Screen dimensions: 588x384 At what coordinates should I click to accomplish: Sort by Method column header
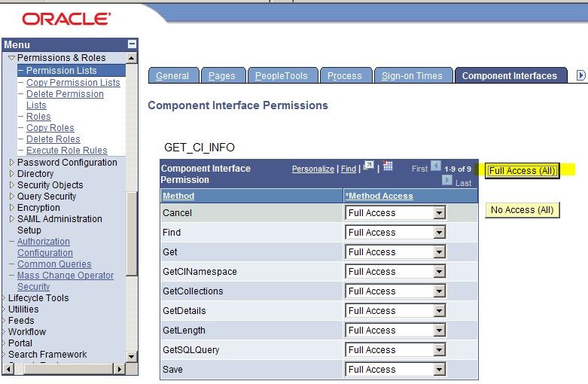click(x=178, y=196)
